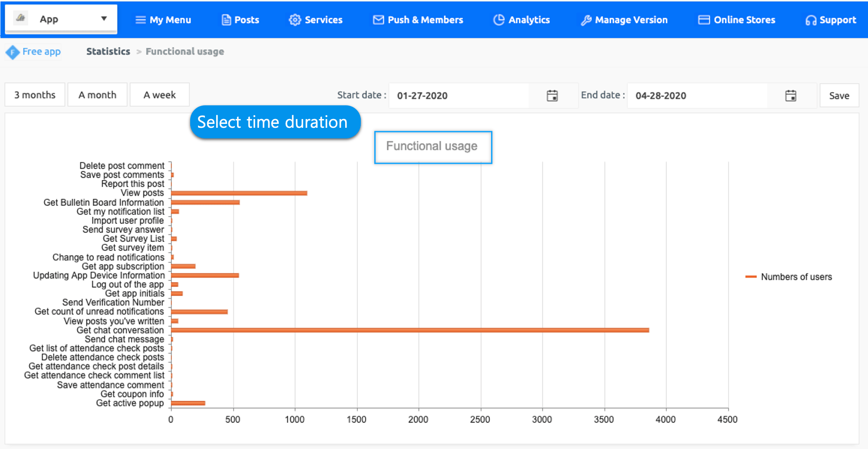Open the Online Stores menu
Image resolution: width=868 pixels, height=449 pixels.
coord(736,20)
